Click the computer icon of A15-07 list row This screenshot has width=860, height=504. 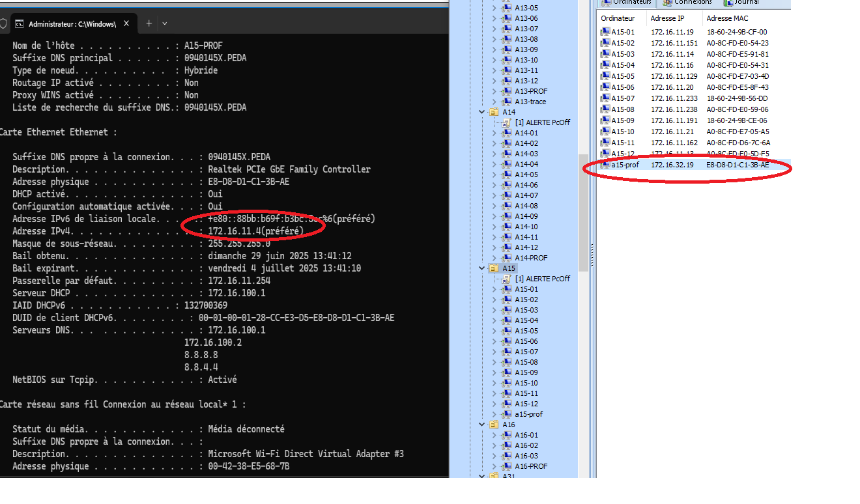click(605, 98)
